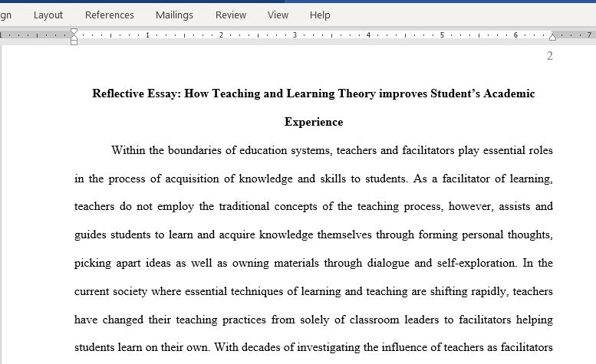The height and width of the screenshot is (364, 596).
Task: Click the word 'self-exploration' in the text
Action: 477,263
